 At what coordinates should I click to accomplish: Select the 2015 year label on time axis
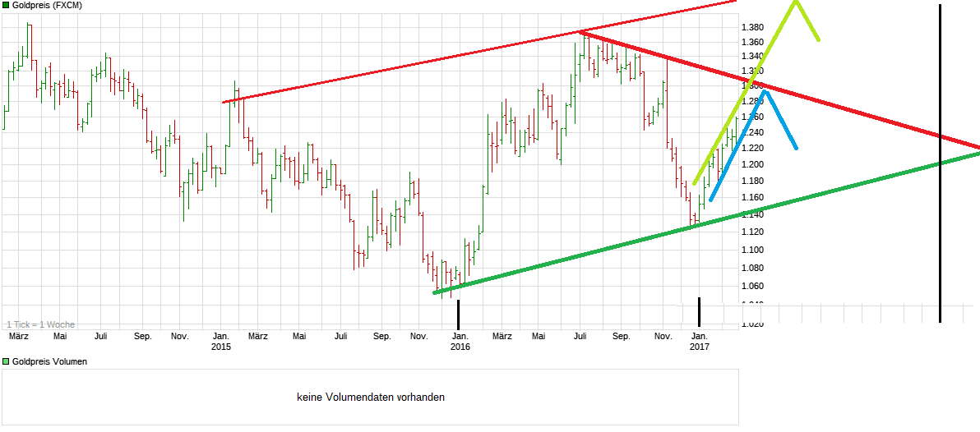click(x=221, y=347)
